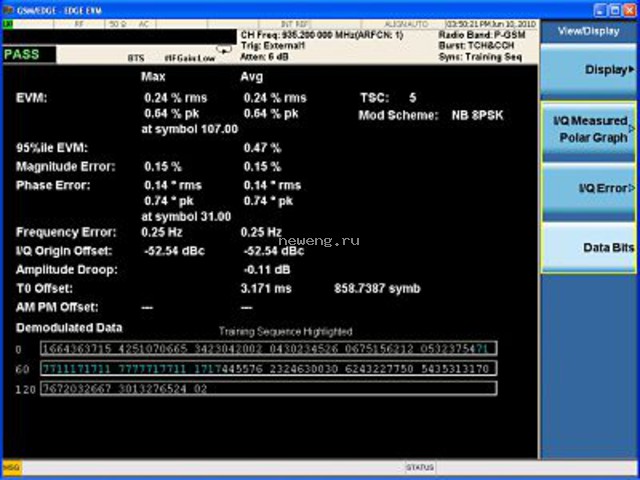The image size is (640, 480).
Task: Click the GSM/EDGE app icon in title bar
Action: click(8, 10)
